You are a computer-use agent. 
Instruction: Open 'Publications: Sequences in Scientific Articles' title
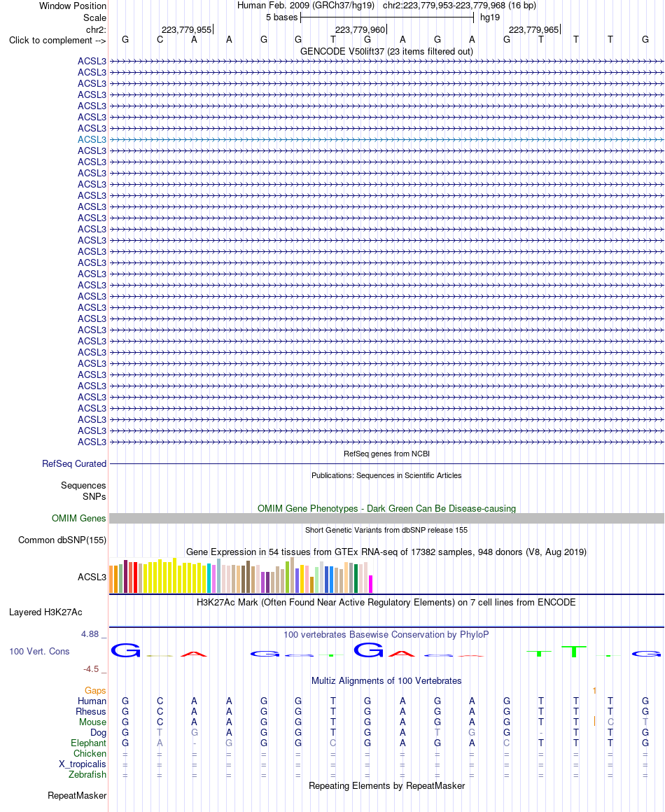click(x=386, y=475)
